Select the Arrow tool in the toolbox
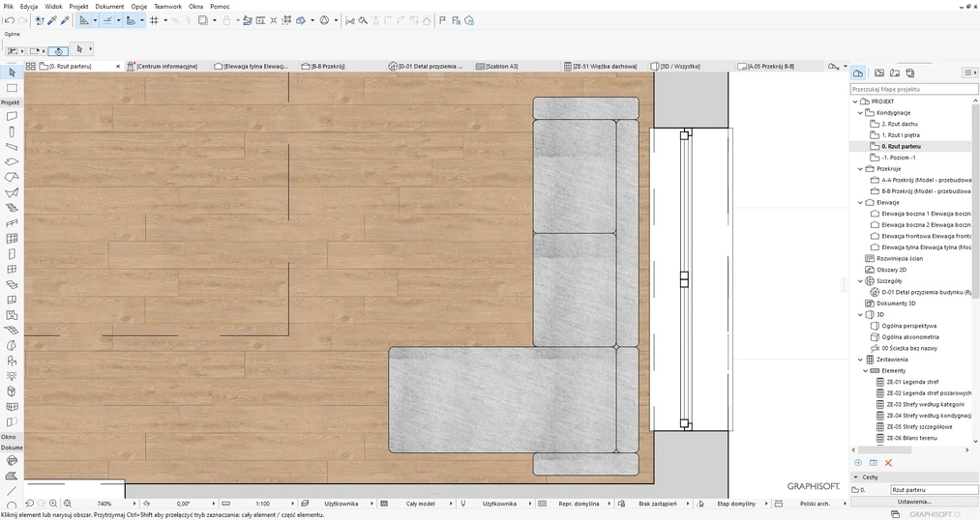 (12, 73)
